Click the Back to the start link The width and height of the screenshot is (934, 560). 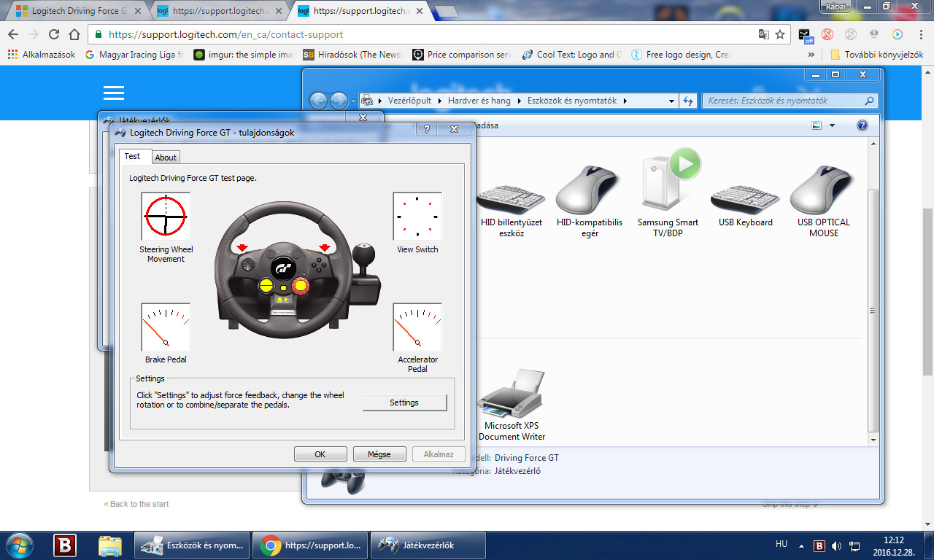[x=136, y=504]
